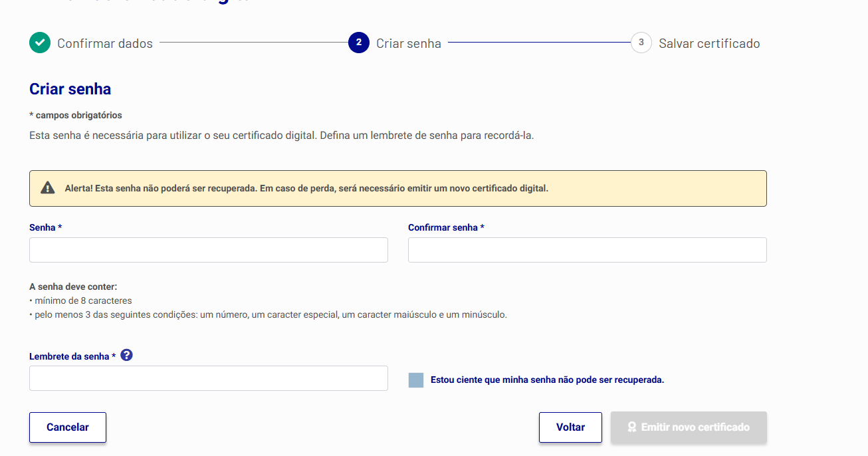The image size is (868, 456).
Task: Click the 'Esta senha é necessária' description
Action: pyautogui.click(x=282, y=136)
